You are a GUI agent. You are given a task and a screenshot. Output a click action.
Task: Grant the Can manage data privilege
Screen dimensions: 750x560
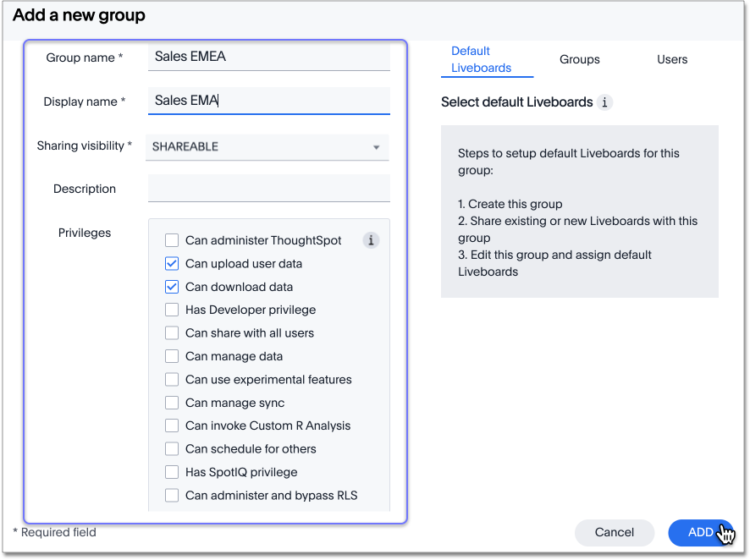pos(172,356)
